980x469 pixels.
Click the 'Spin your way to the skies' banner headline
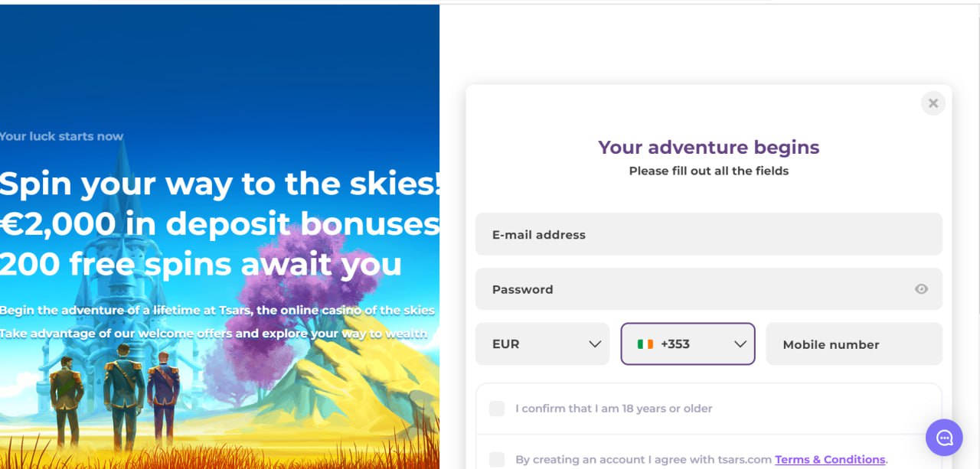pyautogui.click(x=220, y=184)
